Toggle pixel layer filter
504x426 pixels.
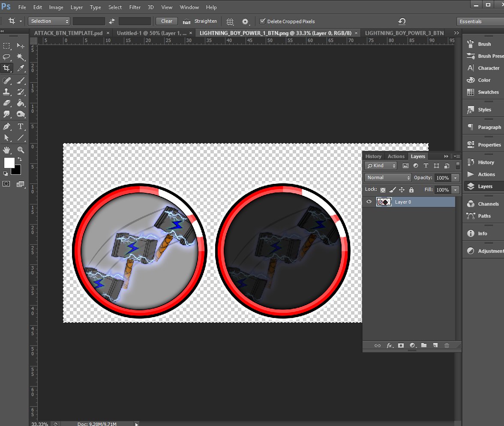pyautogui.click(x=405, y=165)
